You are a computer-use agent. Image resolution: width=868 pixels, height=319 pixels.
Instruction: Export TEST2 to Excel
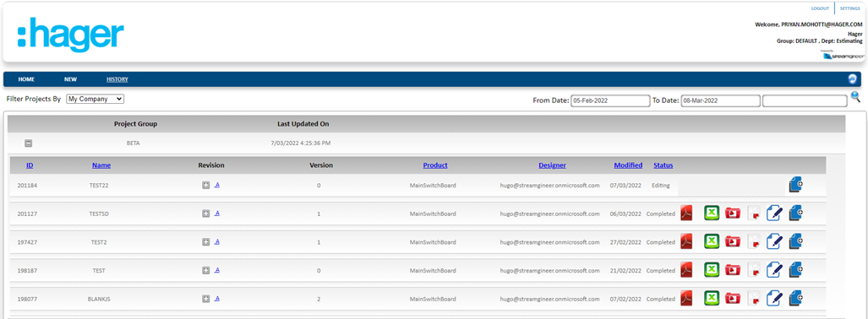tap(712, 241)
